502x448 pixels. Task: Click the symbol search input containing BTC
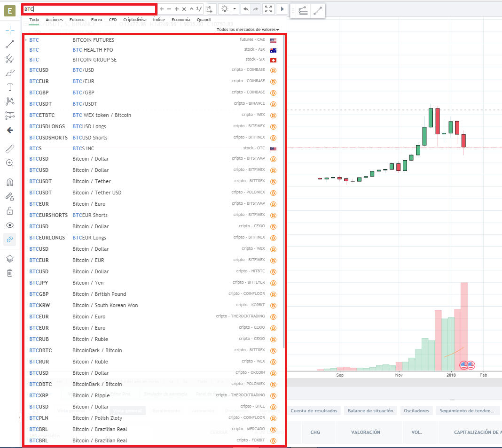point(90,9)
